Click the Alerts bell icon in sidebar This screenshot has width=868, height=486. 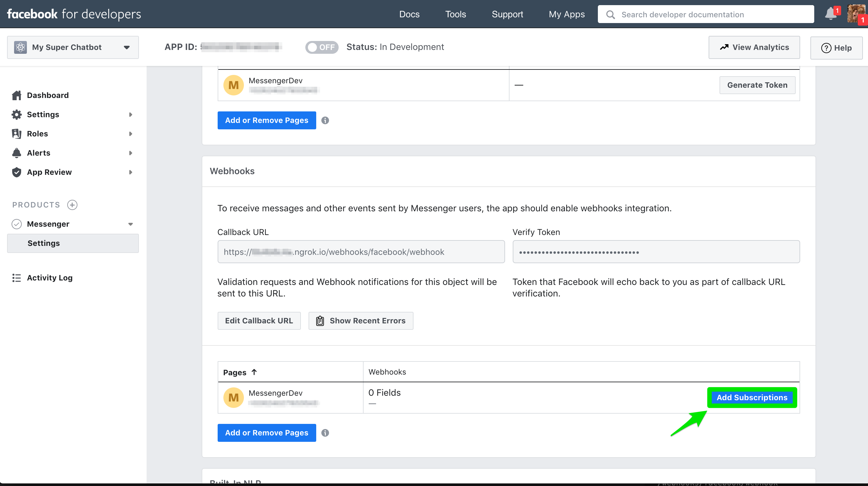coord(17,153)
